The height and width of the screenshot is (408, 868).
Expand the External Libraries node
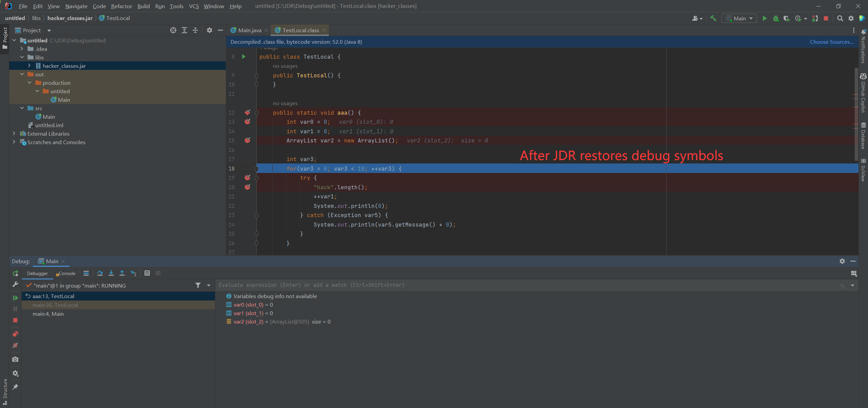[x=14, y=134]
